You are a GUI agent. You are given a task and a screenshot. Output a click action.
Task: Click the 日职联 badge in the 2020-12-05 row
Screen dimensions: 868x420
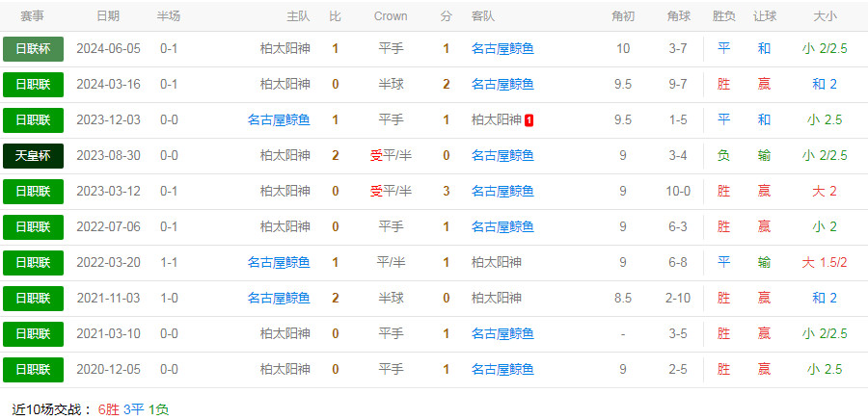tap(33, 370)
